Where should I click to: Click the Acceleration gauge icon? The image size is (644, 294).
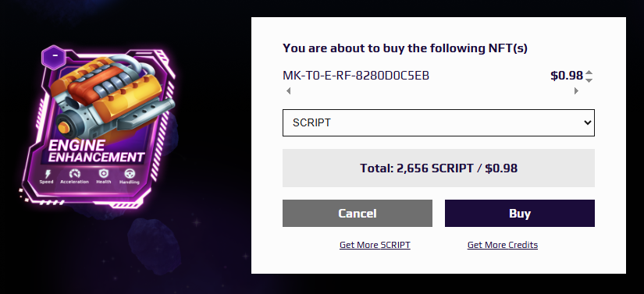[x=74, y=173]
